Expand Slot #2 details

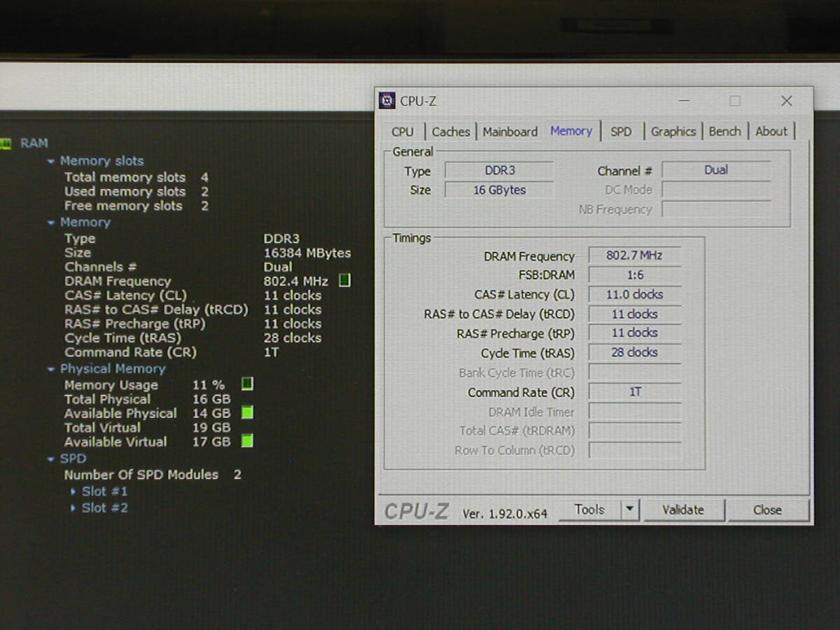(73, 508)
